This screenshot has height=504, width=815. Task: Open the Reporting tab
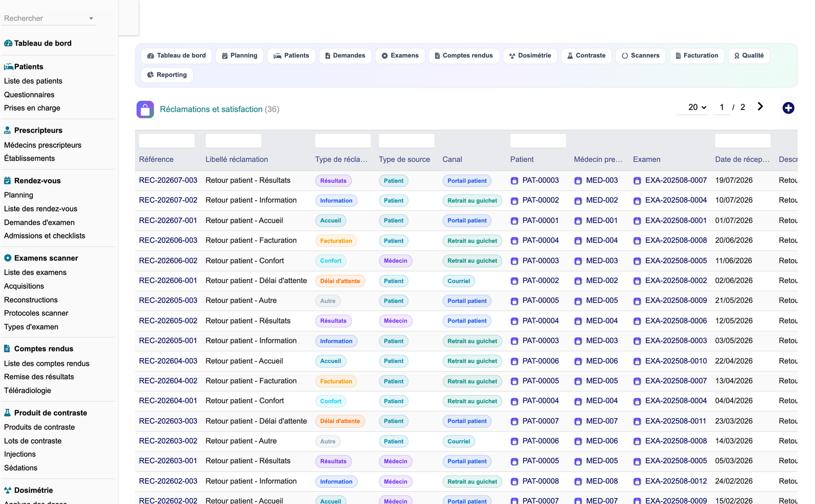(x=167, y=75)
